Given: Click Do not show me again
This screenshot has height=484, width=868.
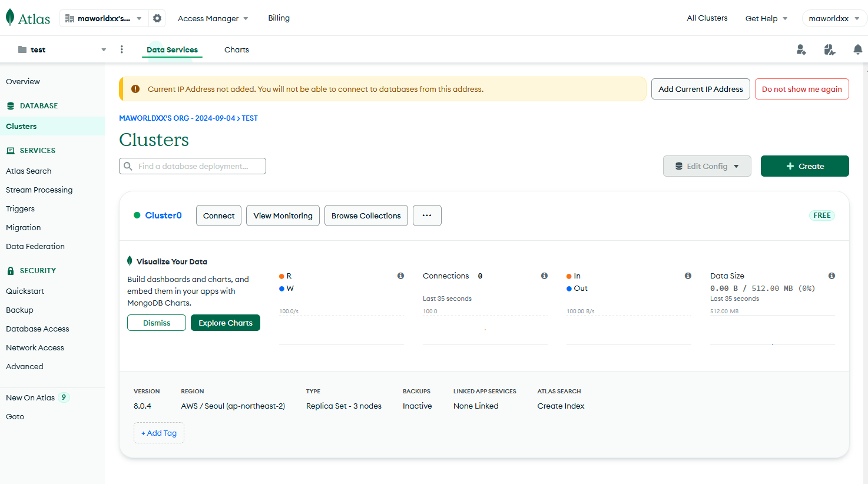Looking at the screenshot, I should [x=802, y=89].
